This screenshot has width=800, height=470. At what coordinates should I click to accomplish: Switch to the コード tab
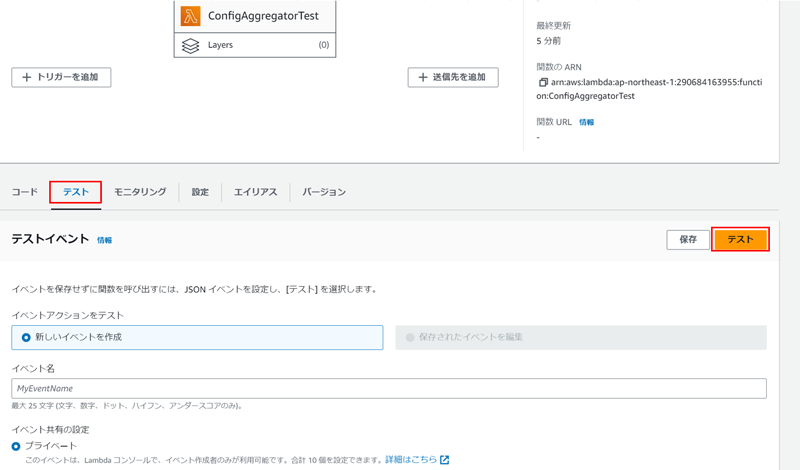(24, 192)
